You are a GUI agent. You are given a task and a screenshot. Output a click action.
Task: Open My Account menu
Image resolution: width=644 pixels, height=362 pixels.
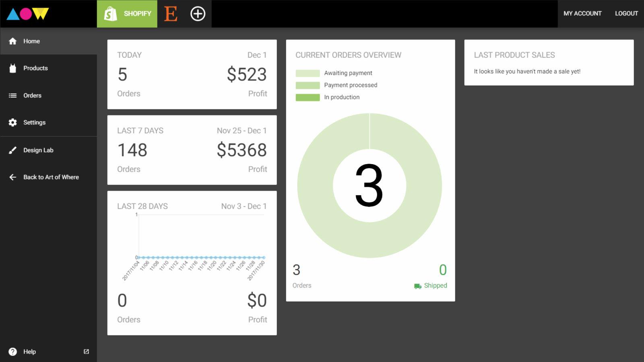click(x=582, y=13)
